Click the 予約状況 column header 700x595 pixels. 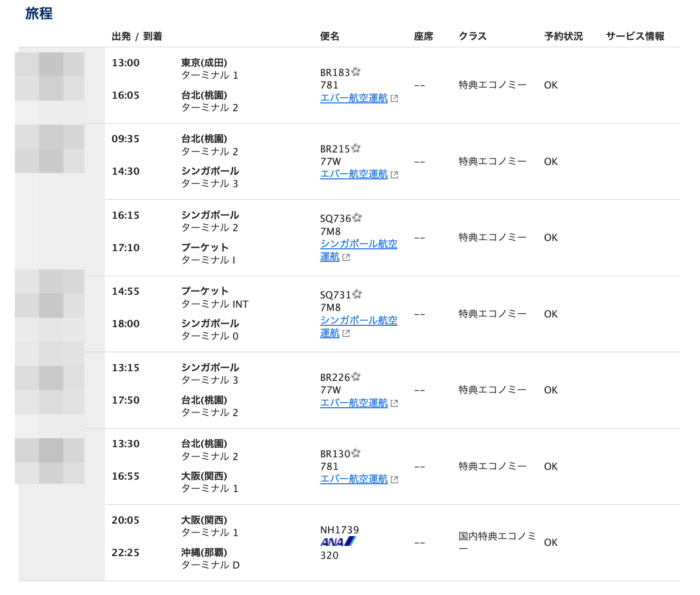(x=563, y=36)
